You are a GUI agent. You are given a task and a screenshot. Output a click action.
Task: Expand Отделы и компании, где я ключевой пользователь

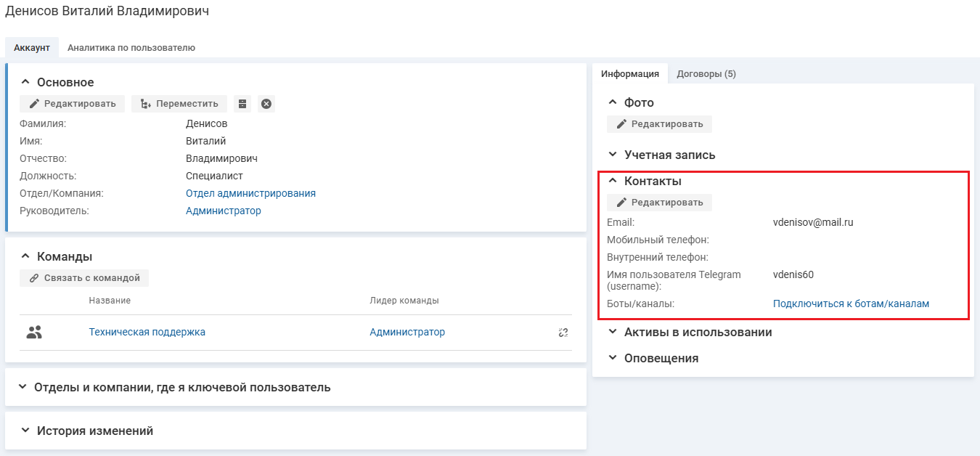click(x=23, y=387)
